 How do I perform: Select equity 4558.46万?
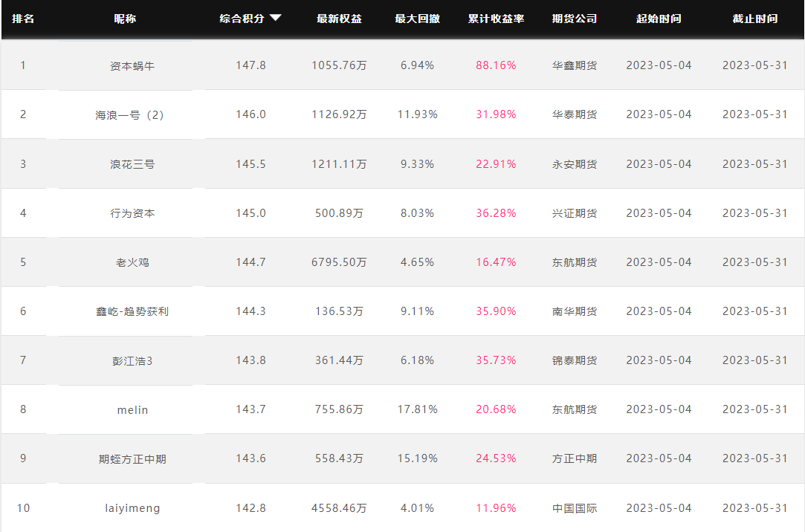point(339,508)
